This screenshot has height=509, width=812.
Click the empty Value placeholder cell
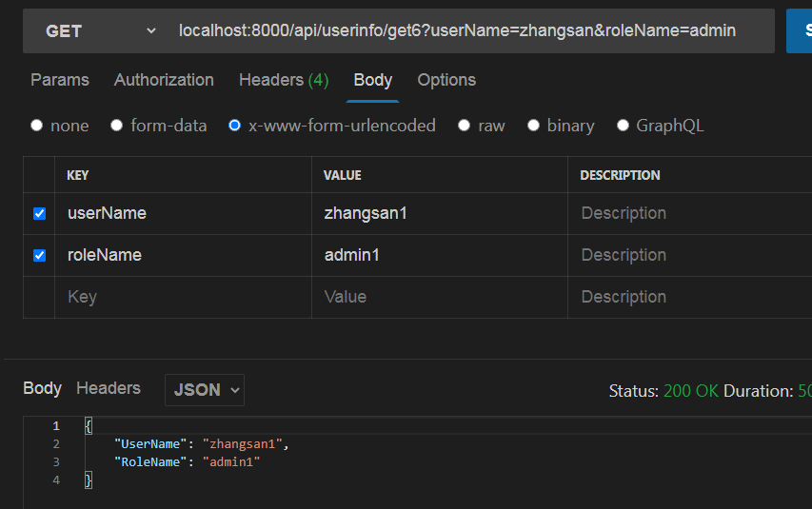click(x=440, y=297)
